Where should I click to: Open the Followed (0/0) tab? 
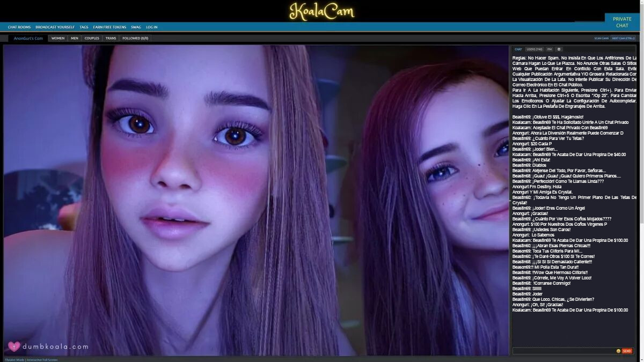click(x=135, y=38)
